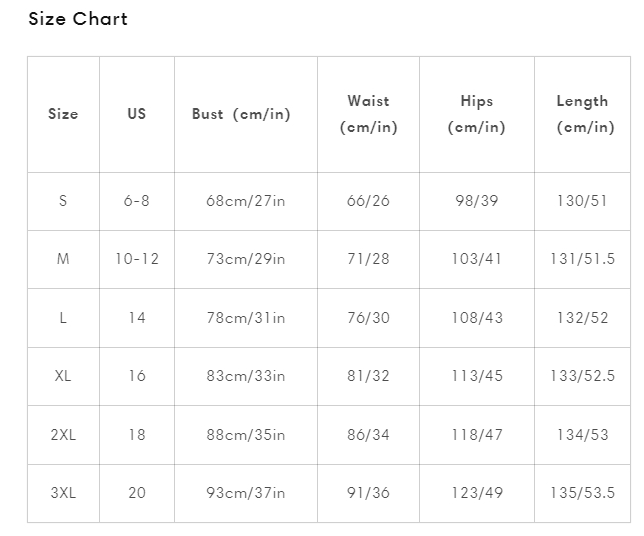644x536 pixels.
Task: Click the US 20 cell
Action: pos(137,493)
